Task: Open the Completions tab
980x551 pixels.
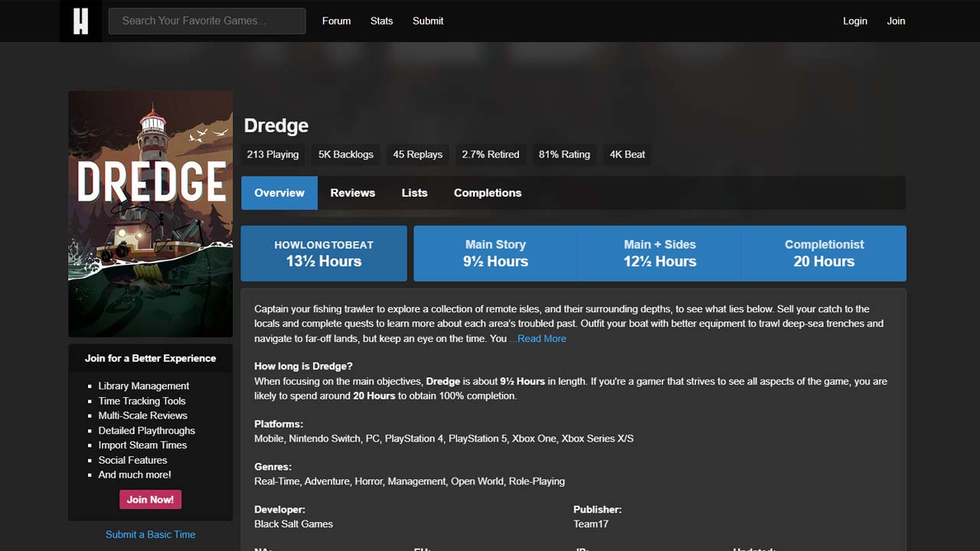Action: click(487, 193)
